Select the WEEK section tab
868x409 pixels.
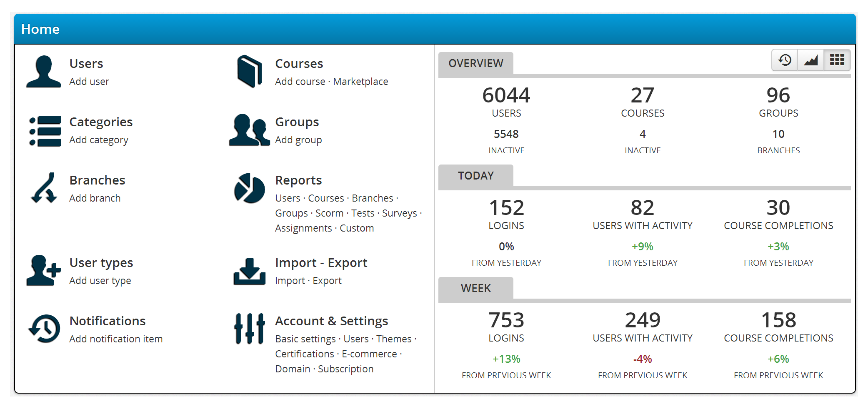[x=476, y=288]
